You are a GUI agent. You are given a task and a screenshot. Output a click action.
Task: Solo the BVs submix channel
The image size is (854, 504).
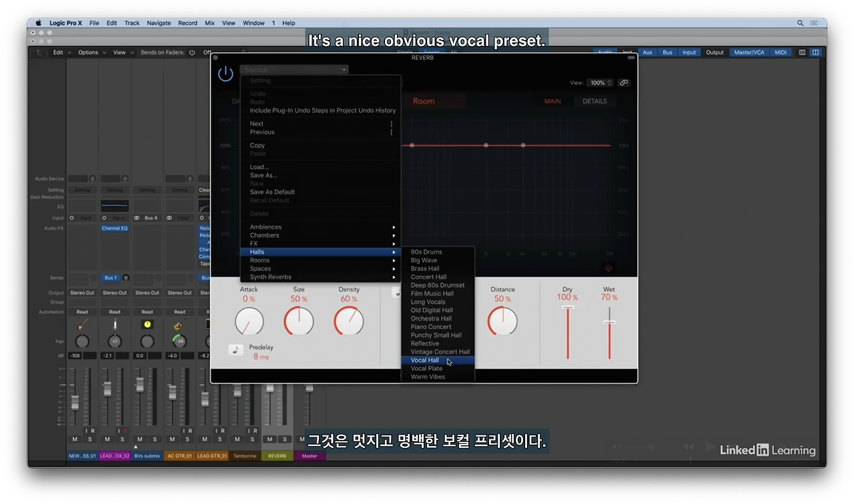tap(155, 439)
